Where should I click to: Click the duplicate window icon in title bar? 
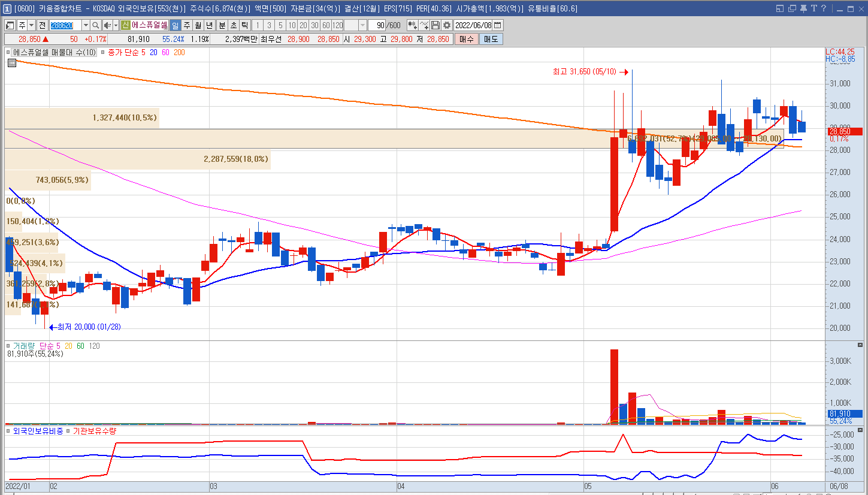(792, 8)
